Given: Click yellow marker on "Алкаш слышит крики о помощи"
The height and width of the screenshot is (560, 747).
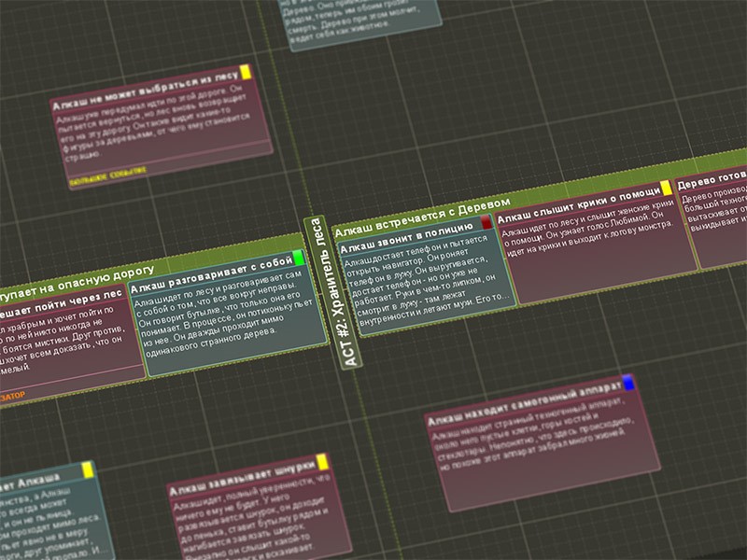Looking at the screenshot, I should coord(666,188).
